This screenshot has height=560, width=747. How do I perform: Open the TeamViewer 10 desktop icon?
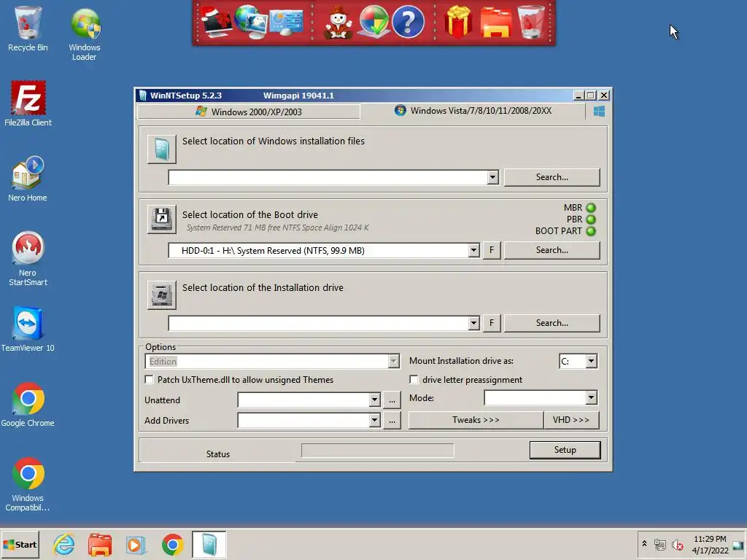click(x=28, y=330)
